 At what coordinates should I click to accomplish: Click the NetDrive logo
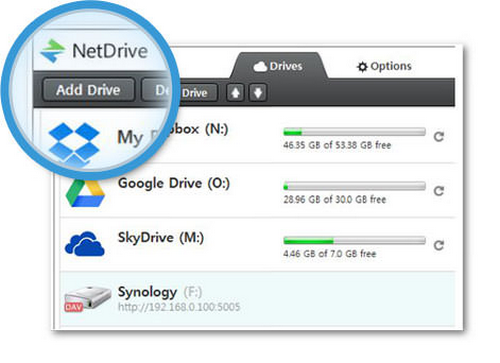(x=94, y=51)
